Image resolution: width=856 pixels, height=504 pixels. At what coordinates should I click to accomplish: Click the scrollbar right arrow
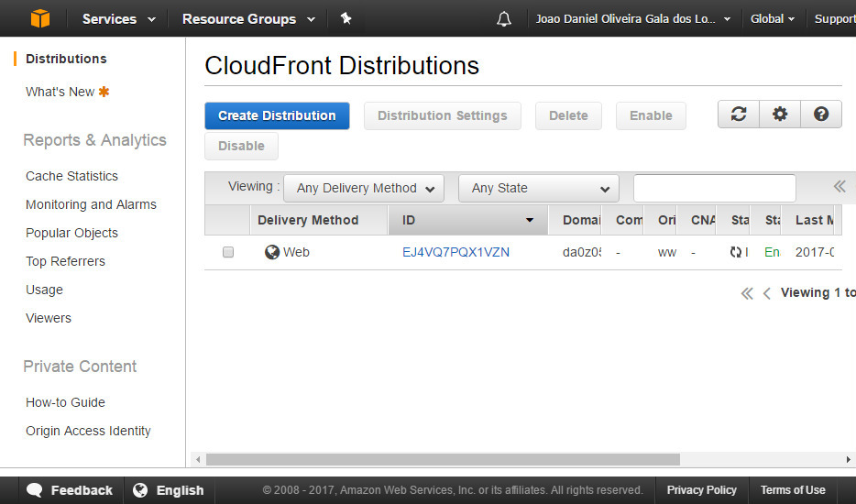849,459
